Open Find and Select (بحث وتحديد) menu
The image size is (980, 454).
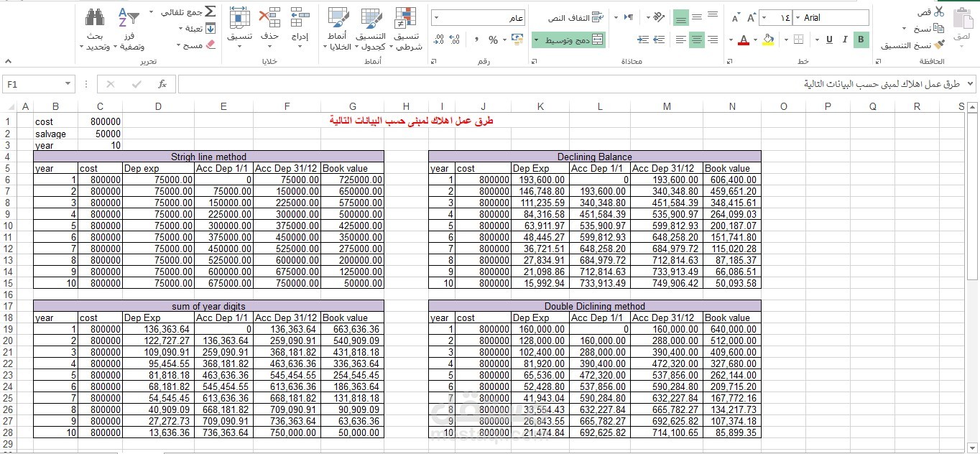point(95,29)
